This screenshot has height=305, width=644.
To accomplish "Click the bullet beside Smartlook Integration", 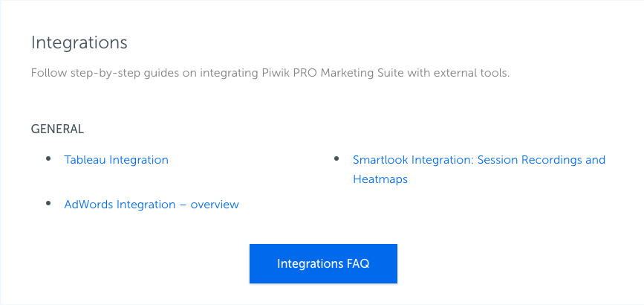I will 336,158.
